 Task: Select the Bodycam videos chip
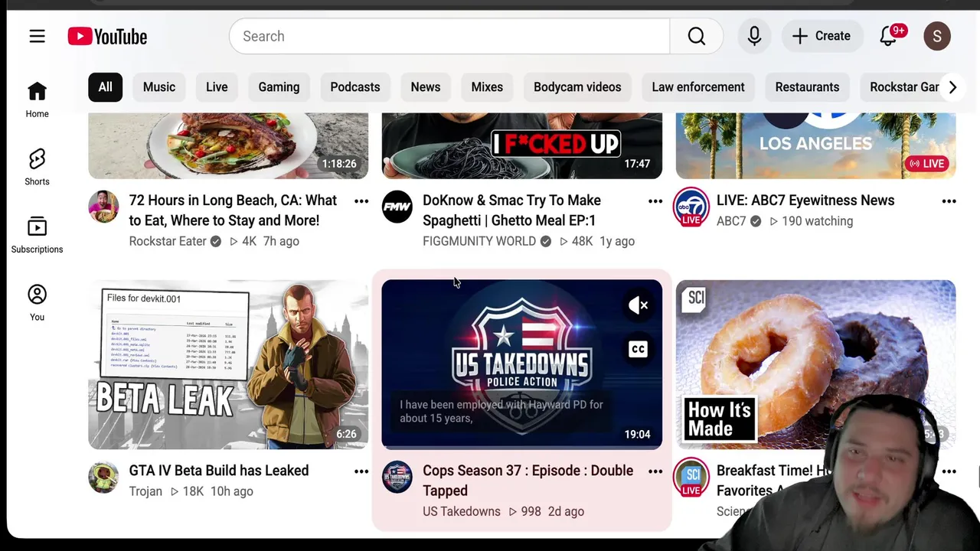coord(577,87)
